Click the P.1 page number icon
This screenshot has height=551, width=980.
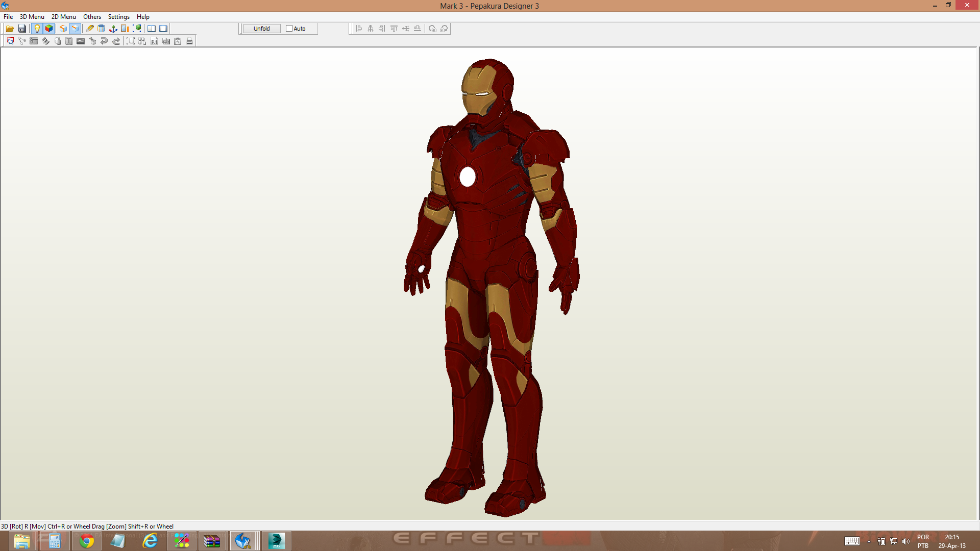tap(154, 41)
